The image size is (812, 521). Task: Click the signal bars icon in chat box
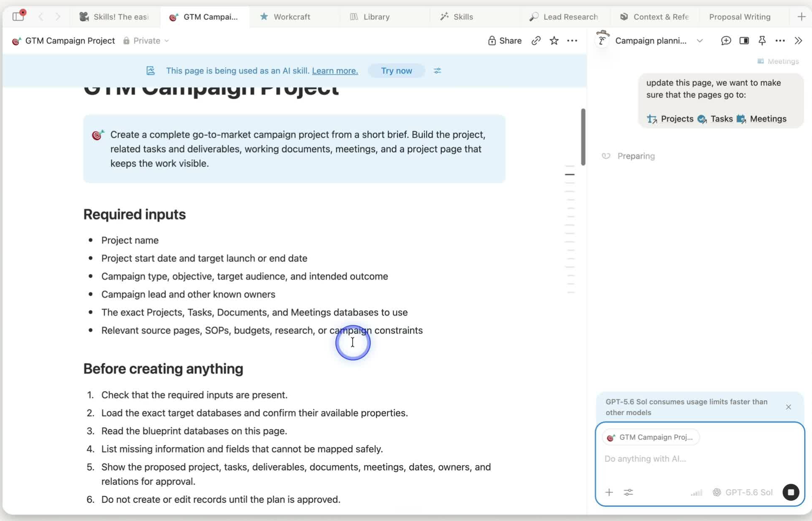point(697,492)
